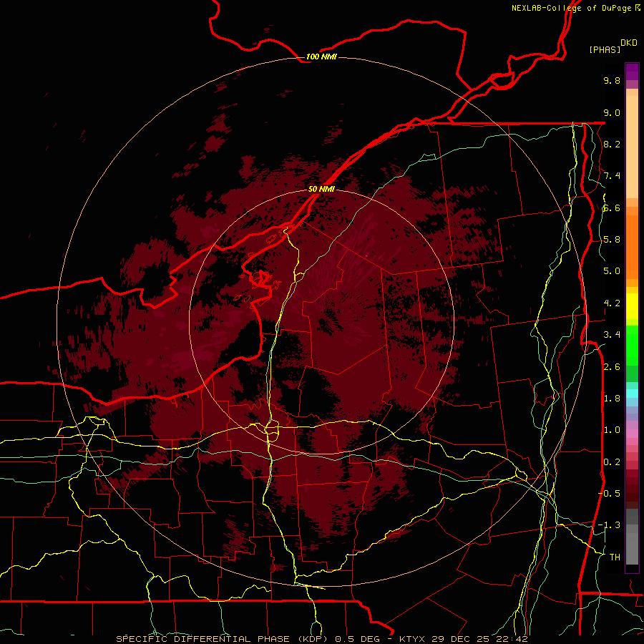Select the 8.2 value on the color scale
Viewport: 644px width, 644px height.
[612, 144]
